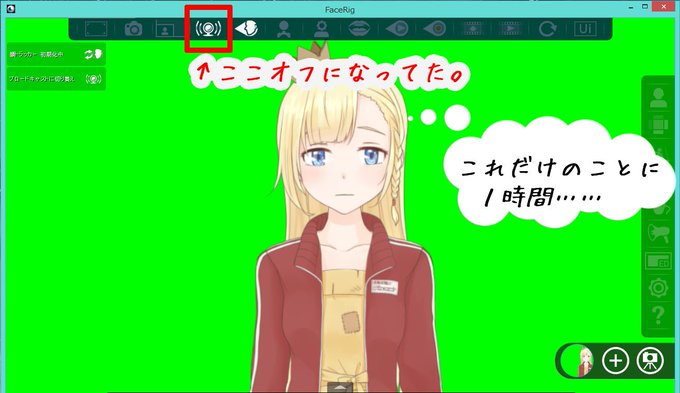
Task: Click the filmstrip record movie icon
Action: point(473,29)
